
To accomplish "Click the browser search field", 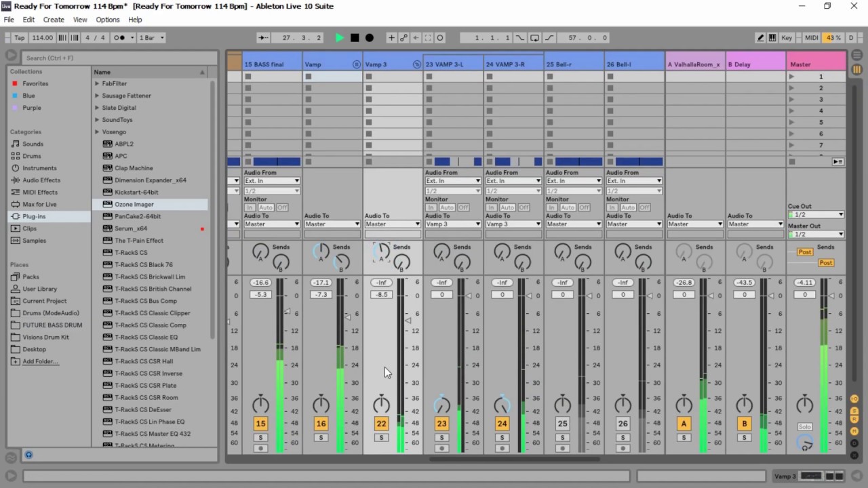I will tap(119, 58).
